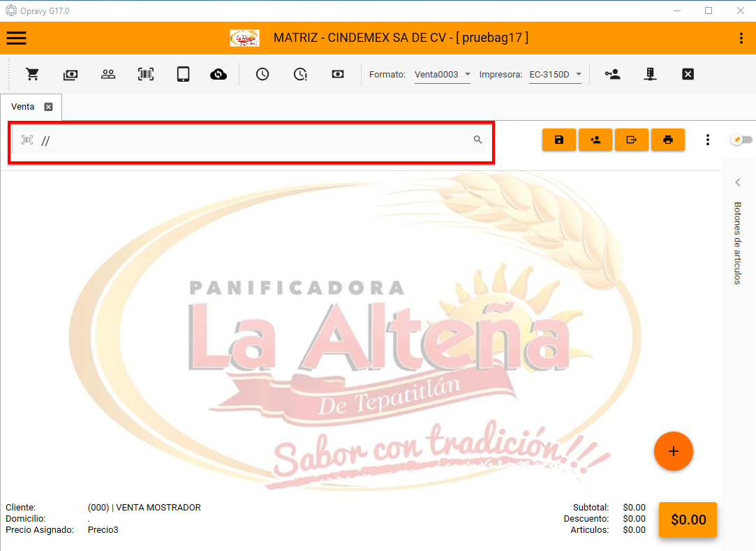Click the Opravy app icon in title bar
This screenshot has height=551, width=756.
(x=10, y=10)
